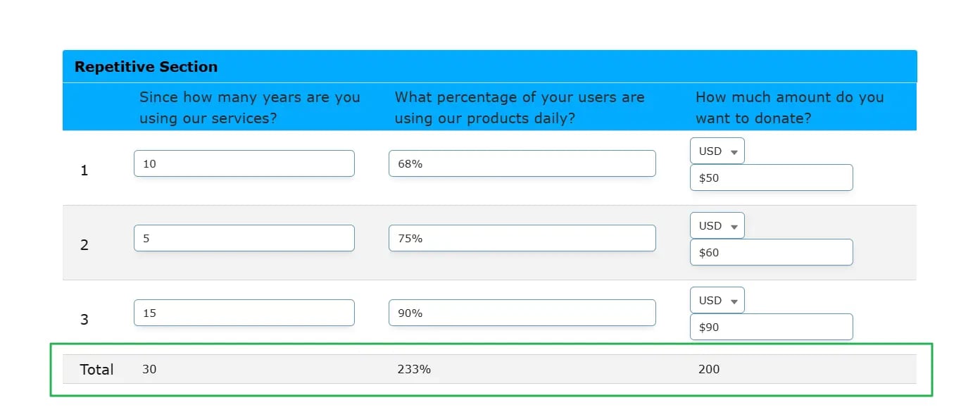Click the years field containing 10
The width and height of the screenshot is (980, 412).
pos(244,163)
